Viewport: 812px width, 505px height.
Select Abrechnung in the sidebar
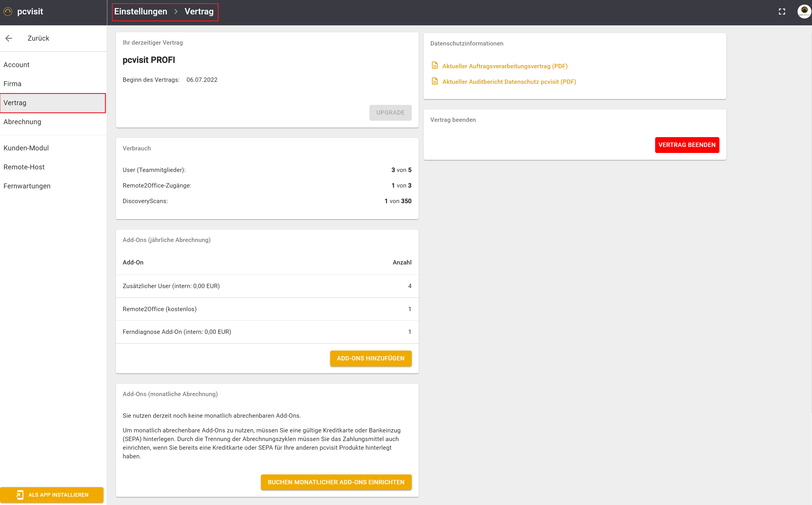click(x=22, y=122)
